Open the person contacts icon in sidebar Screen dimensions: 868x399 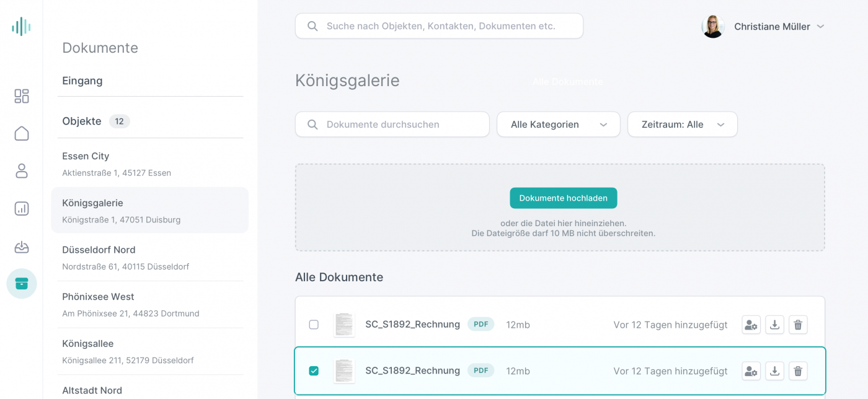pos(22,171)
